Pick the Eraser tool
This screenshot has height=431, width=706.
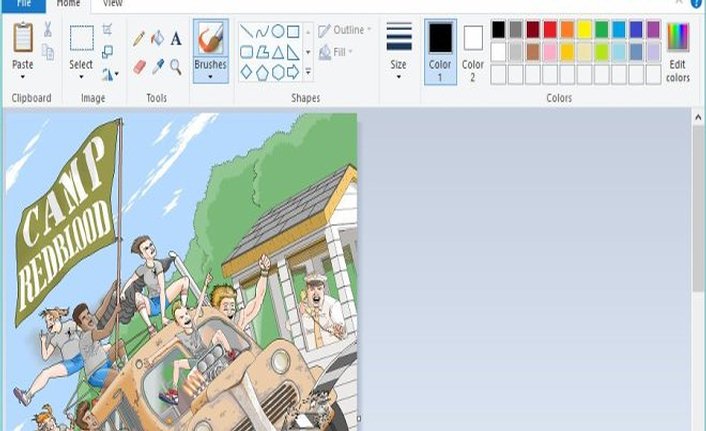139,66
